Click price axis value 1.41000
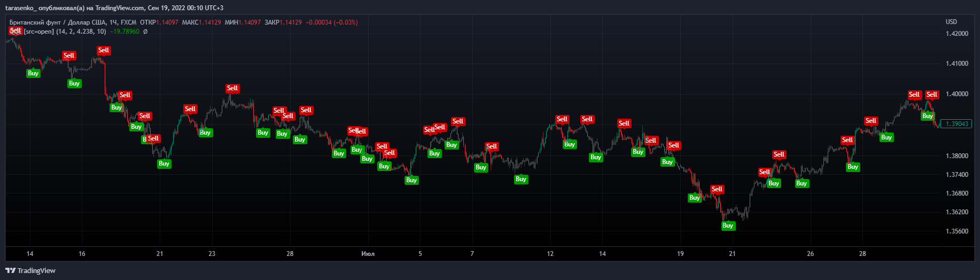The width and height of the screenshot is (980, 280). click(x=956, y=64)
